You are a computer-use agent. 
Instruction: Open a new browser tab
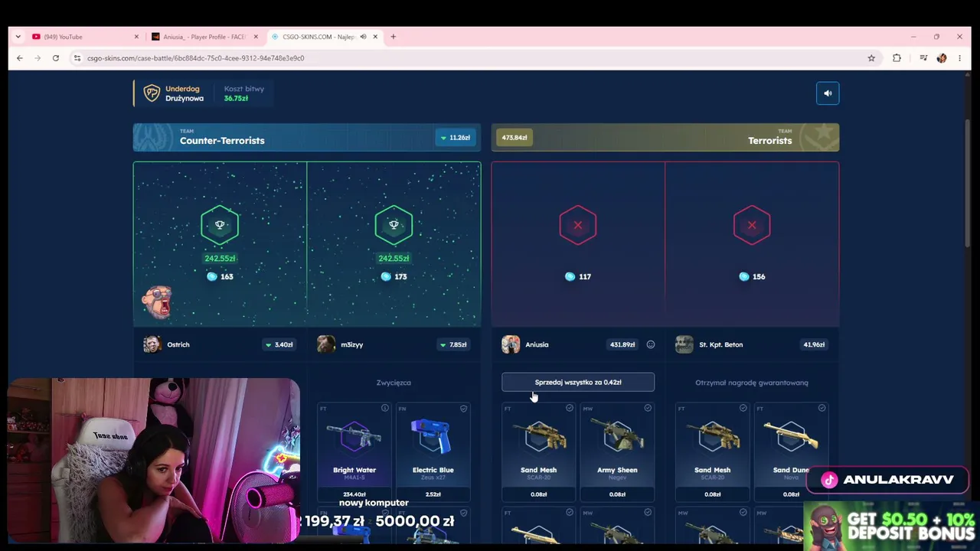point(394,37)
